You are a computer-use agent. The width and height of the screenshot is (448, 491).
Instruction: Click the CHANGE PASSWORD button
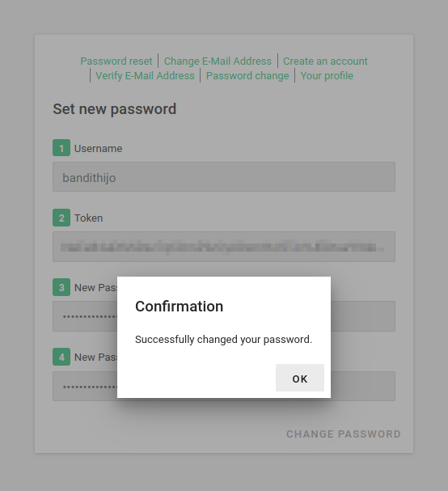(x=344, y=434)
